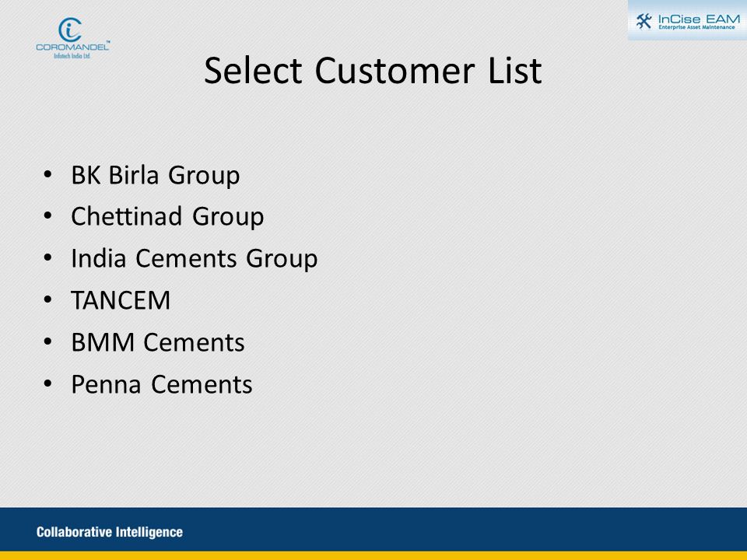Click the Coromandel Infotech logo
This screenshot has height=560, width=747.
[73, 38]
